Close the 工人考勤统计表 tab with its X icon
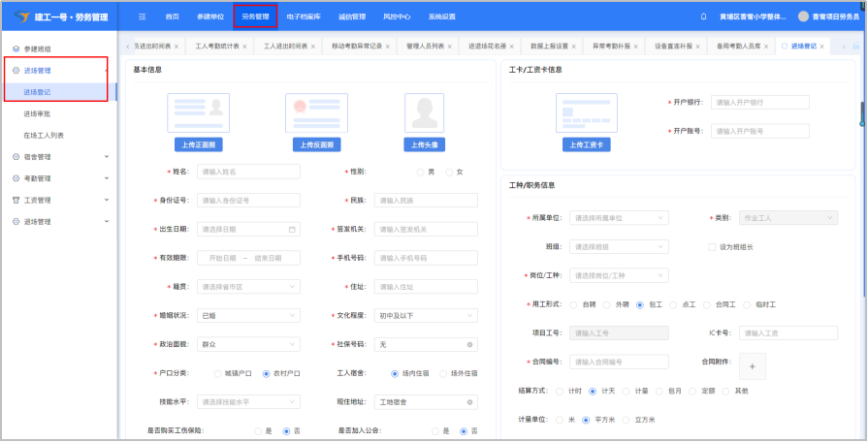The height and width of the screenshot is (442, 868). coord(244,47)
